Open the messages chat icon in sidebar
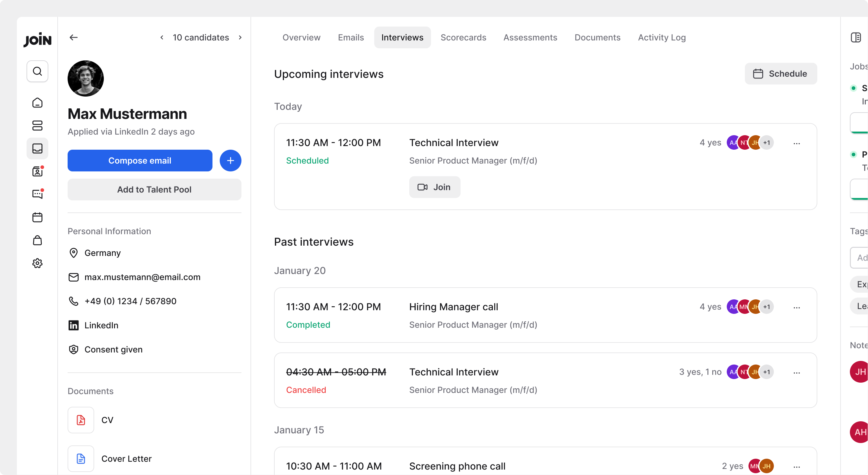This screenshot has height=475, width=868. (37, 194)
